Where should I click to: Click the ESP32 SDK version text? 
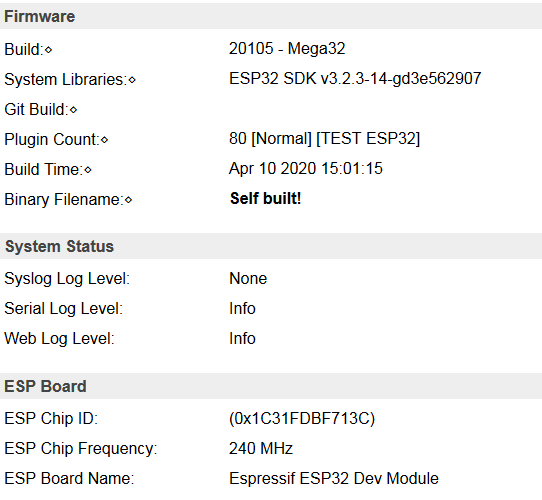click(x=355, y=79)
